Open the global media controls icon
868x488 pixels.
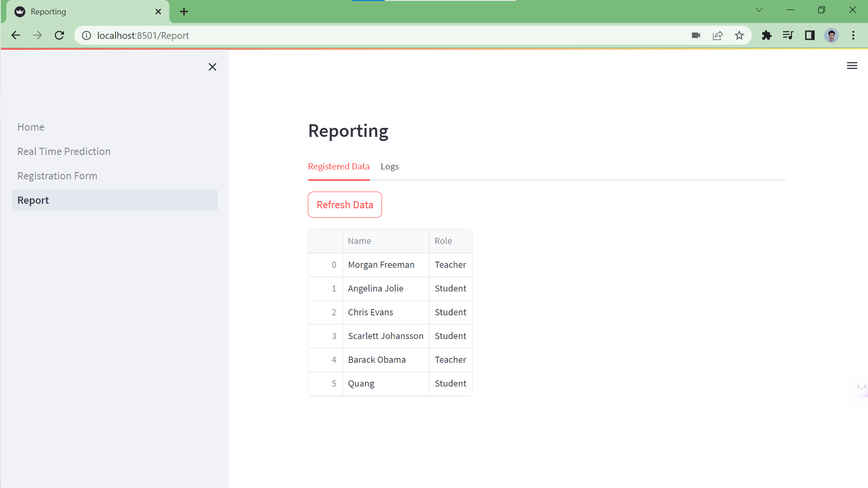click(x=788, y=35)
